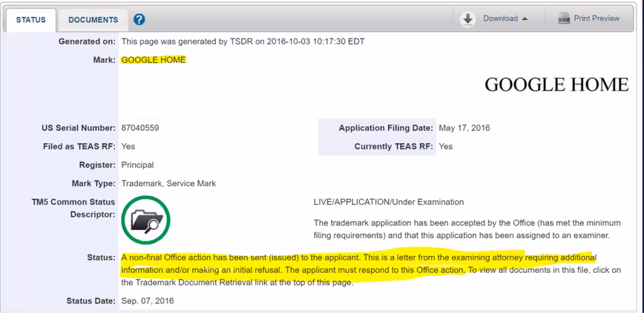Click the Download label
This screenshot has width=644, height=313.
[500, 19]
